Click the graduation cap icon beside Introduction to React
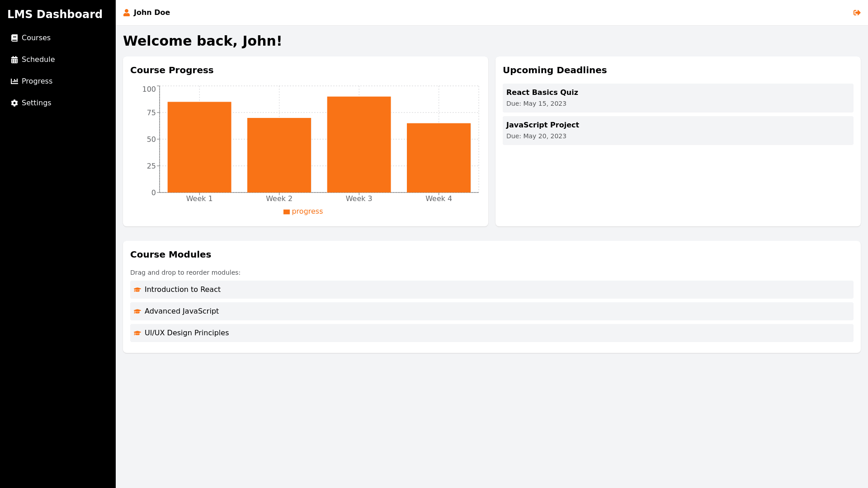The width and height of the screenshot is (868, 488). 137,290
